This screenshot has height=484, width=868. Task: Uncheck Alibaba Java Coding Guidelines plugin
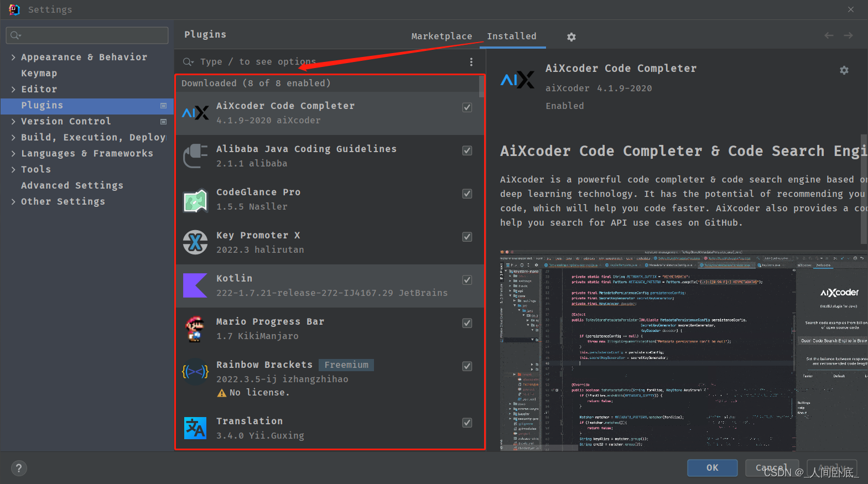click(x=467, y=150)
